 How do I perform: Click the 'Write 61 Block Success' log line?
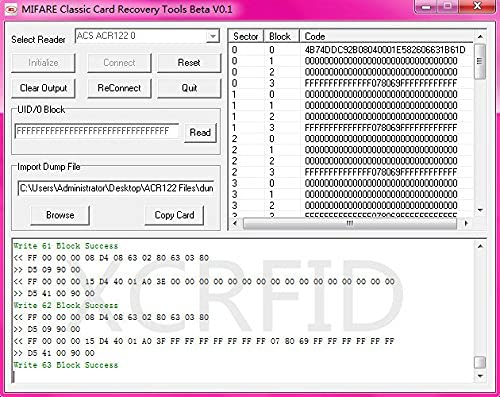(66, 246)
